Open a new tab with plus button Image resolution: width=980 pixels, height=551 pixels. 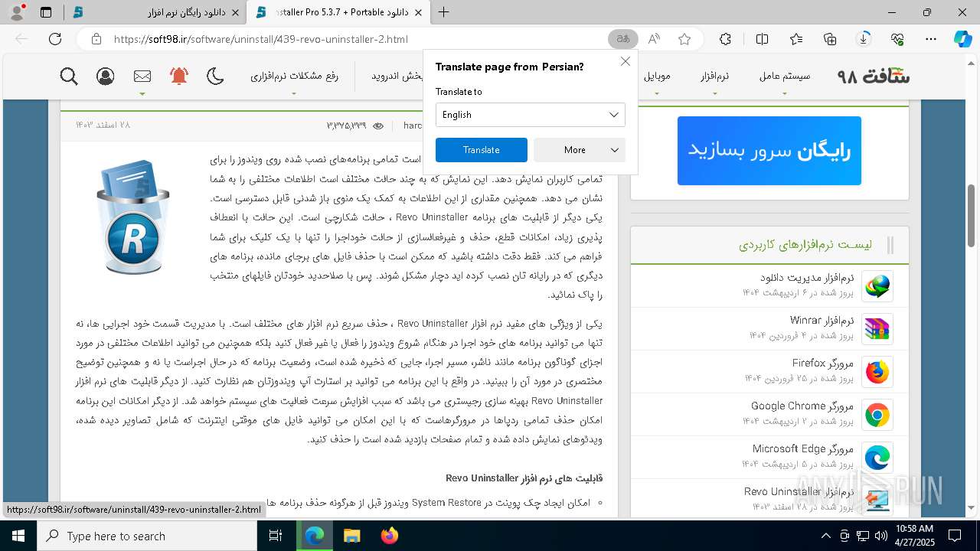click(x=443, y=12)
